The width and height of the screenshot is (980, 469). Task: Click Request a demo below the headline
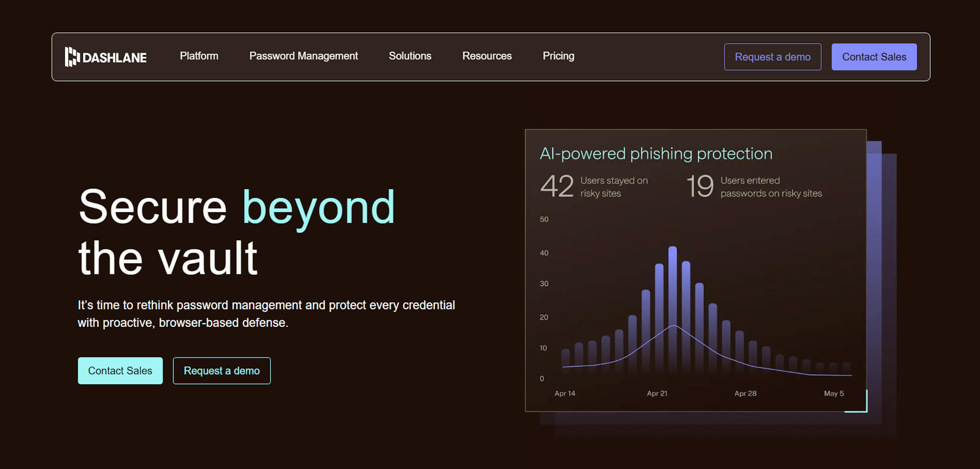(222, 370)
